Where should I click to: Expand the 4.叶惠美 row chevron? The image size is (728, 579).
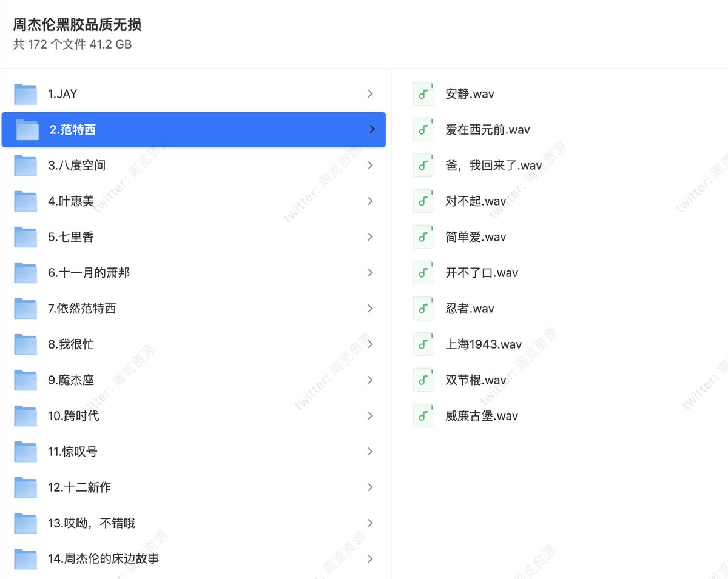371,201
